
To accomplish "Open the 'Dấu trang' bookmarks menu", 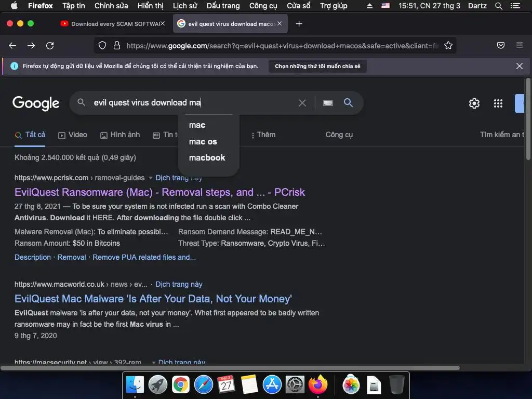I will [223, 6].
